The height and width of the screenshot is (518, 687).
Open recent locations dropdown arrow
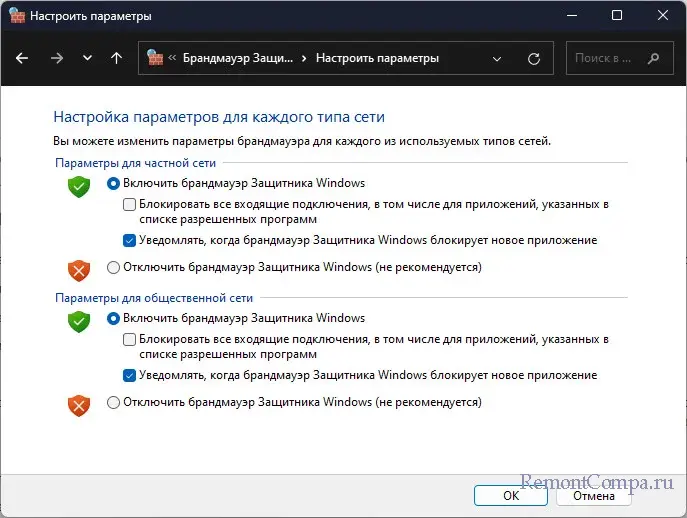[x=87, y=58]
